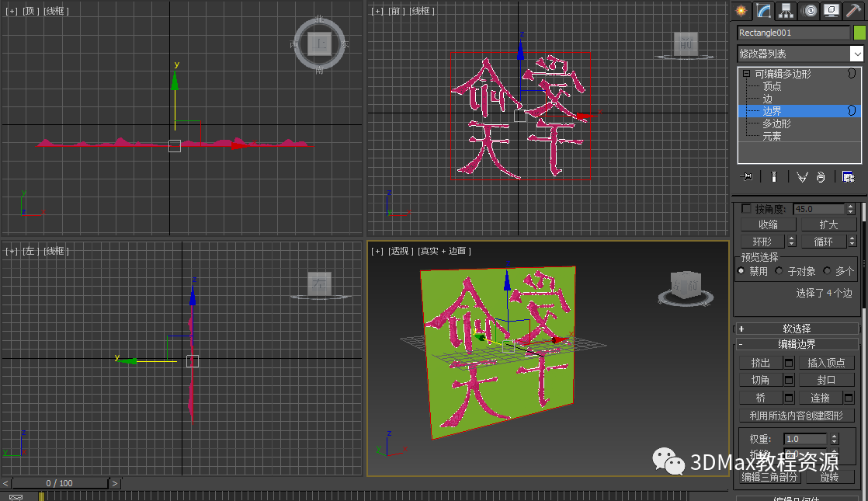Open top viewport [线框] shading menu
Screen dimensions: 868x501
56,11
